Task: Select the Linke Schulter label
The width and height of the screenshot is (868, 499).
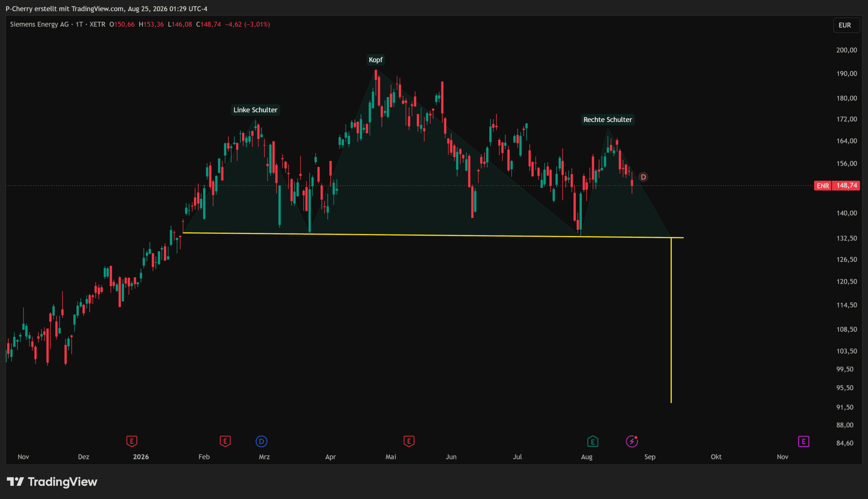Action: 255,110
